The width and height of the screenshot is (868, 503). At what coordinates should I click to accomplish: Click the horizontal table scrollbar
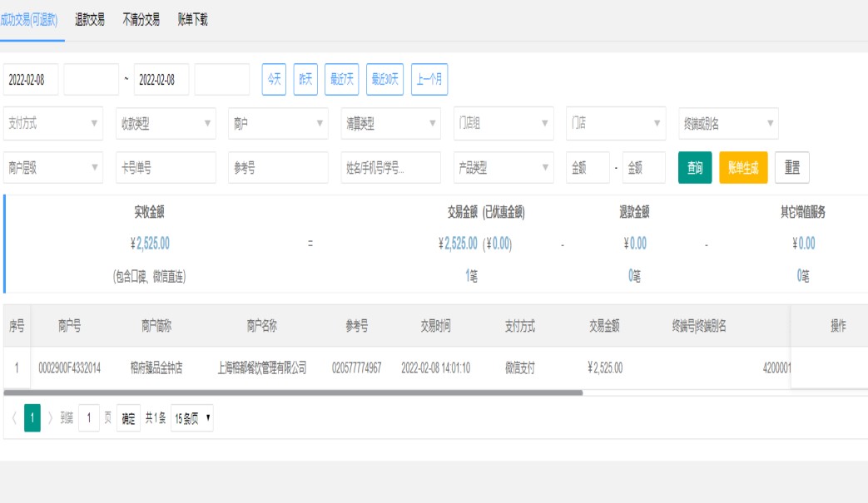[293, 392]
